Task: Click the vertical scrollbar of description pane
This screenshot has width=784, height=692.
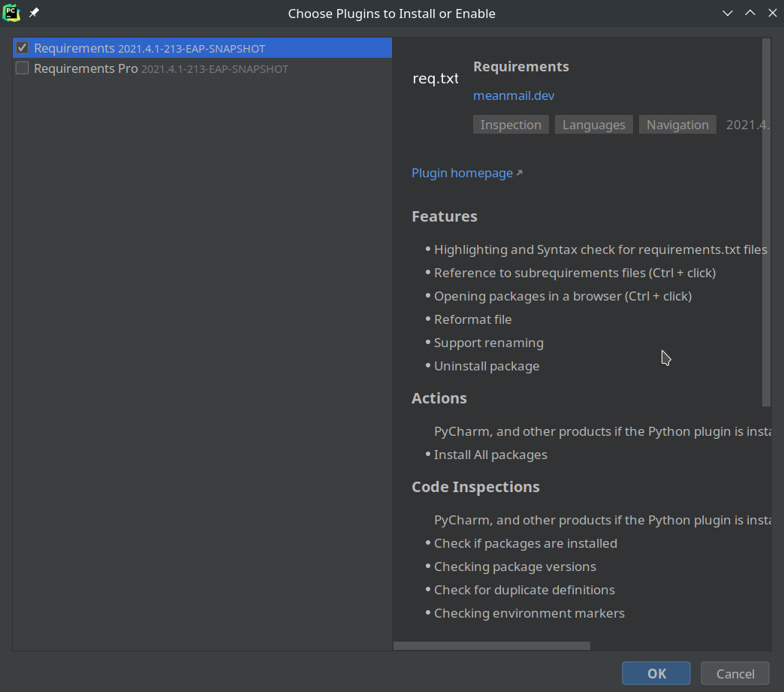Action: click(x=766, y=222)
